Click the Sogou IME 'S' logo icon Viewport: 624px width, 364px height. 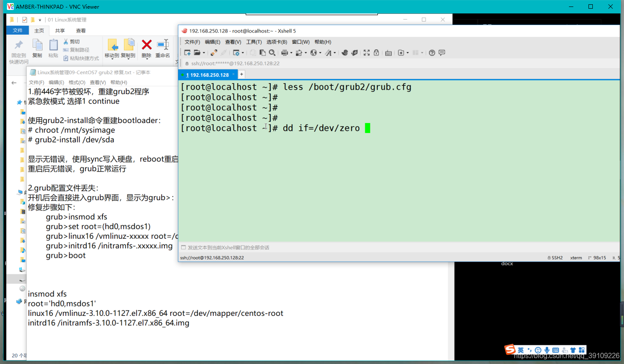[x=510, y=350]
